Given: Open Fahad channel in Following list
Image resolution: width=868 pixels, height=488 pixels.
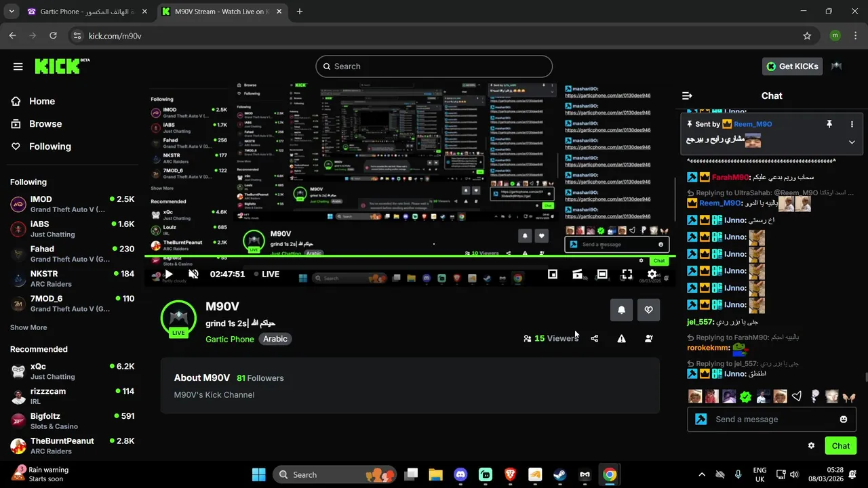Looking at the screenshot, I should [x=72, y=253].
